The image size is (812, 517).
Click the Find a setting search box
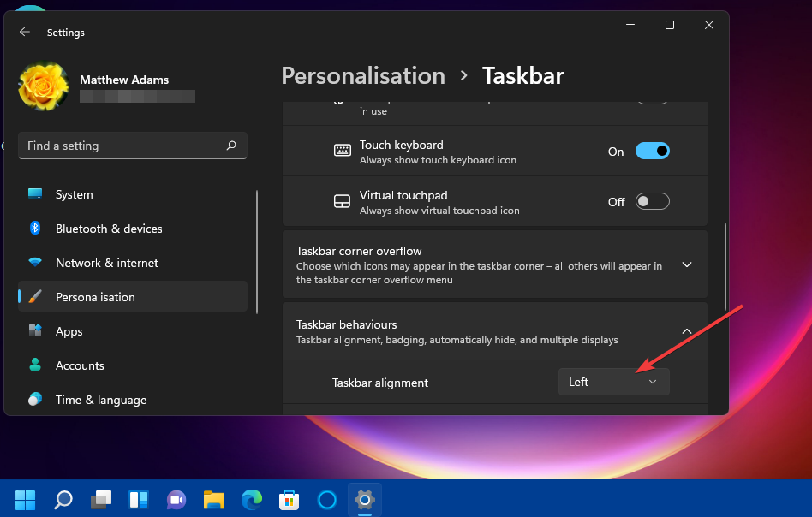click(x=132, y=146)
